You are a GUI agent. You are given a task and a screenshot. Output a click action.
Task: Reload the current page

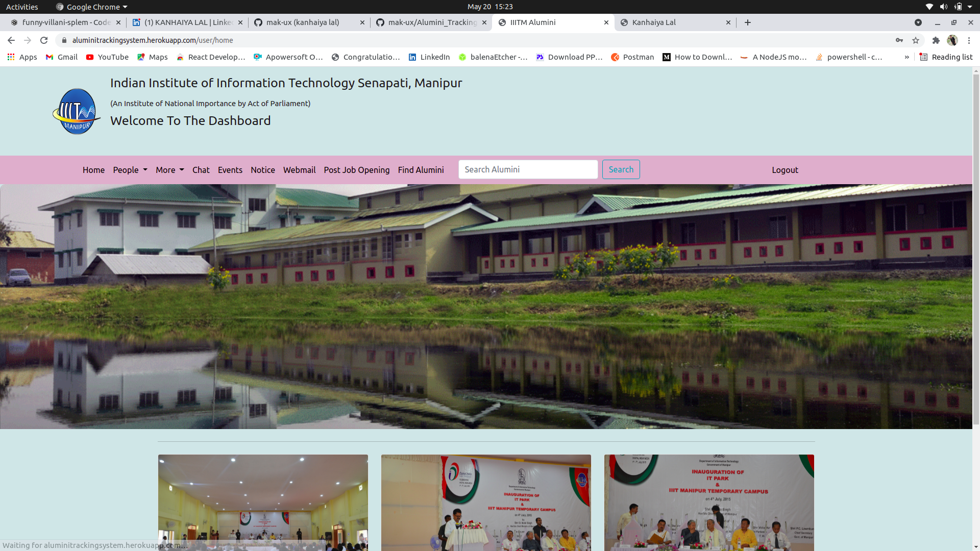tap(44, 40)
